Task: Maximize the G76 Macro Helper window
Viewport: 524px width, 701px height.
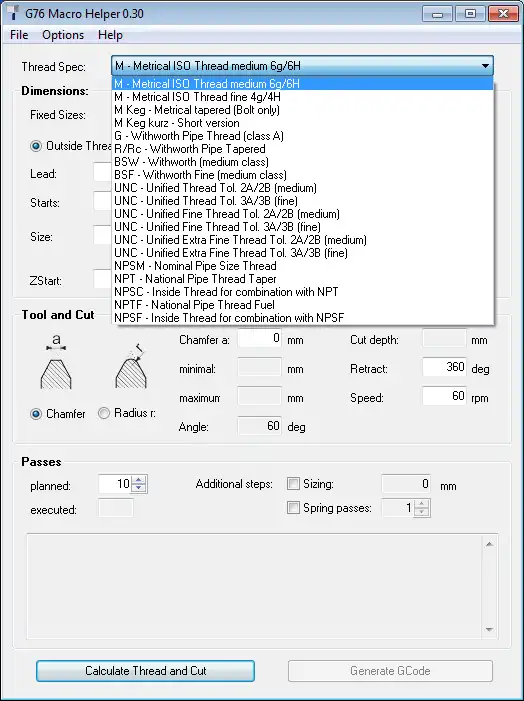Action: point(470,14)
